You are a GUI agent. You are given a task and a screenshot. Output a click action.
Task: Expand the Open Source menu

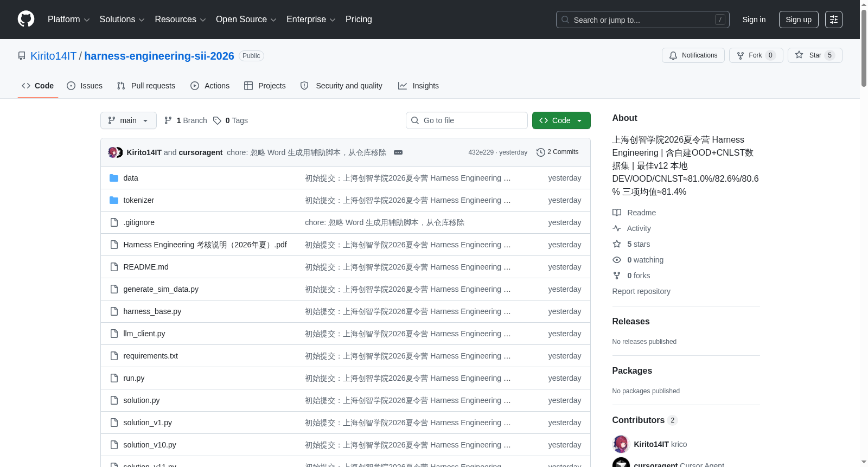click(x=246, y=20)
